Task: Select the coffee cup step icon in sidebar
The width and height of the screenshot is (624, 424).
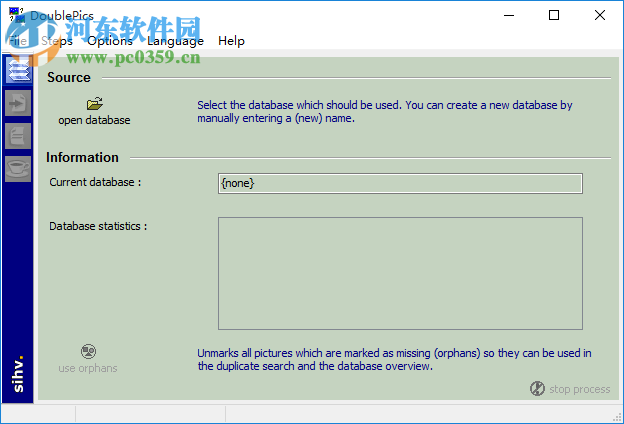Action: [18, 169]
